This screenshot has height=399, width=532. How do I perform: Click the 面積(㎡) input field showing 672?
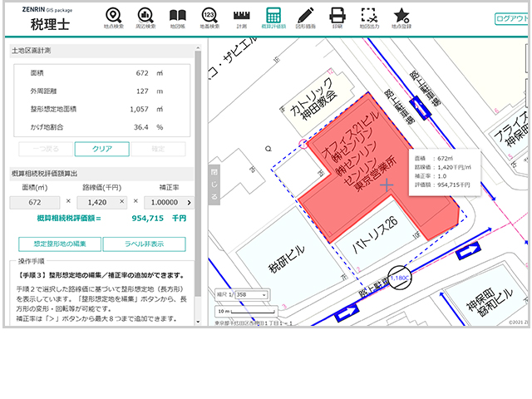[35, 202]
